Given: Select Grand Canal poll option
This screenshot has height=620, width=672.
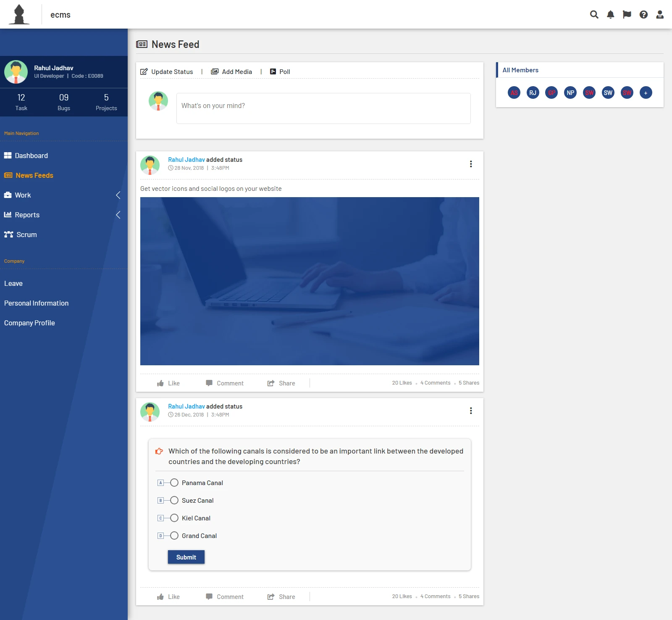Looking at the screenshot, I should (174, 536).
